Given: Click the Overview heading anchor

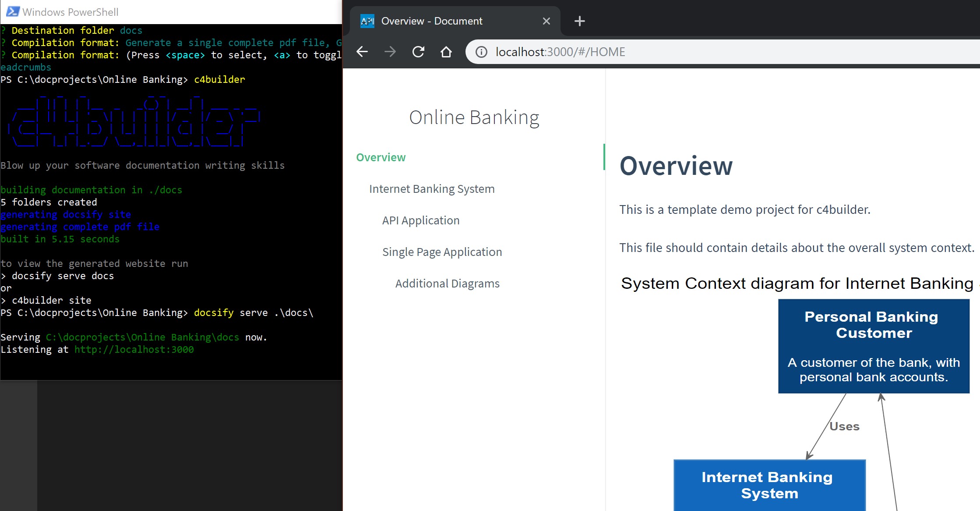Looking at the screenshot, I should (676, 166).
